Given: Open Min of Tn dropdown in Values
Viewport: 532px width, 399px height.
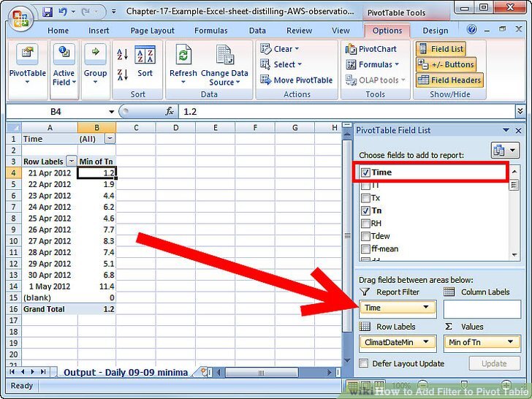Looking at the screenshot, I should 510,342.
